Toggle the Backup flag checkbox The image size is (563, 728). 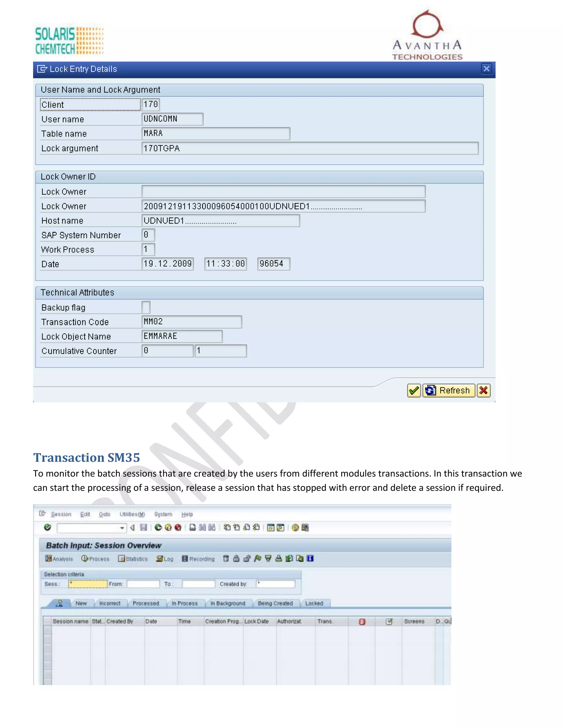(146, 307)
